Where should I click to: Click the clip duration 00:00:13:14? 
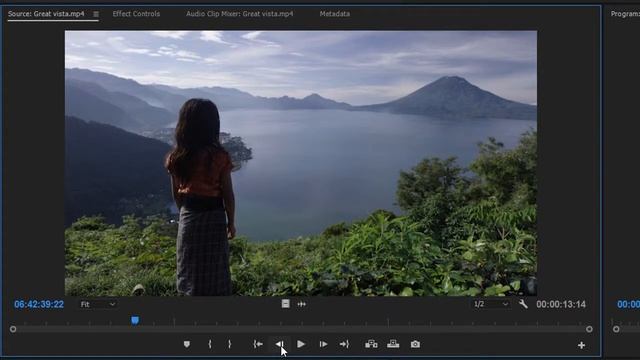(561, 304)
